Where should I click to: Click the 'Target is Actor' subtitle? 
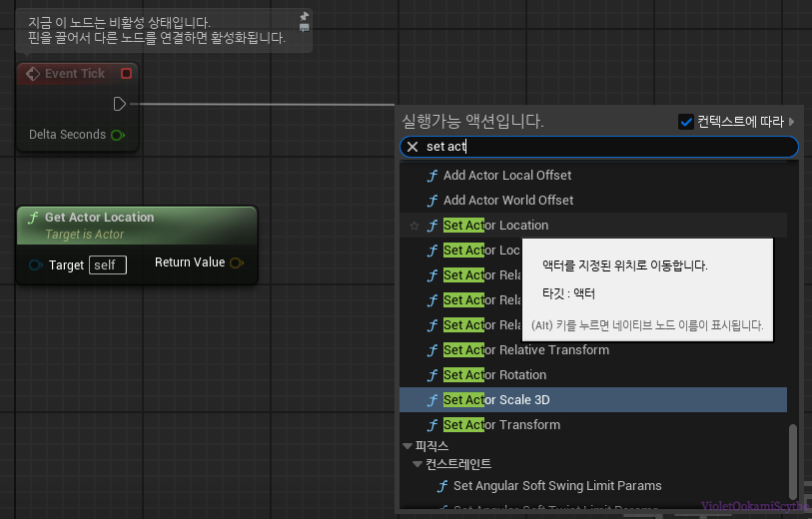click(85, 235)
